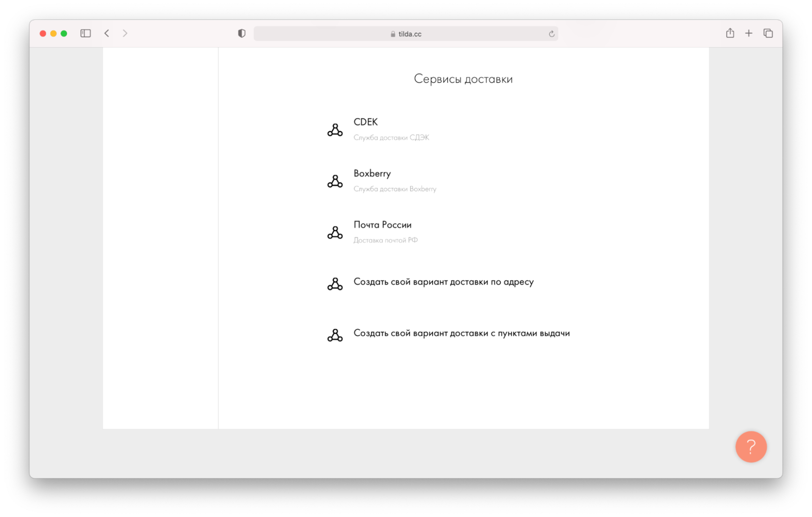Click icon beside address delivery option

[335, 283]
